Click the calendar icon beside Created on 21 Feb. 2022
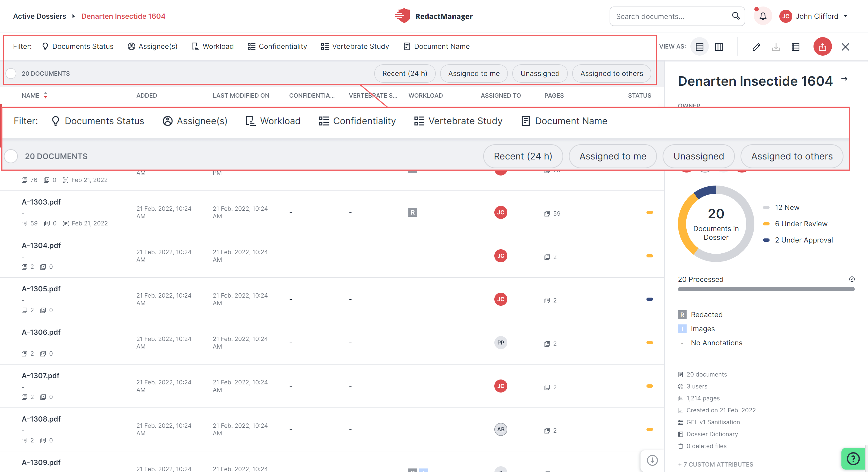 coord(681,410)
